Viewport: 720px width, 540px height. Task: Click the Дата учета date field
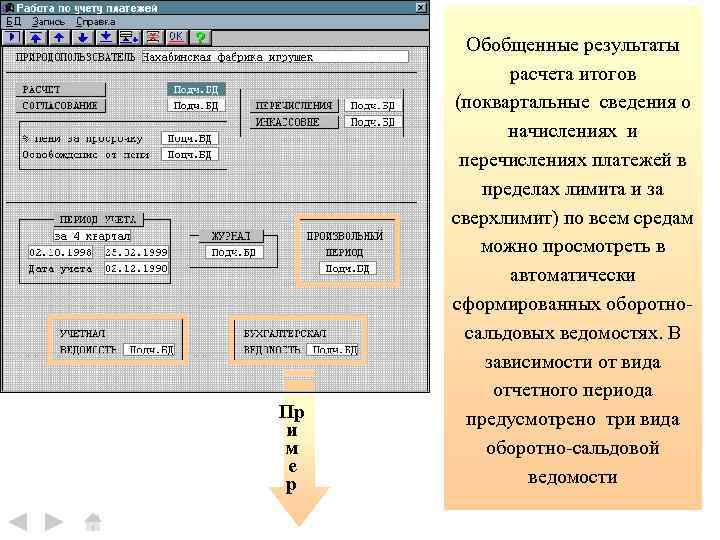coord(136,269)
